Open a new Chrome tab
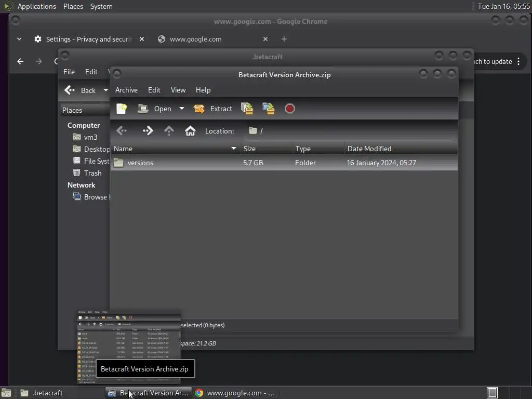 (284, 39)
